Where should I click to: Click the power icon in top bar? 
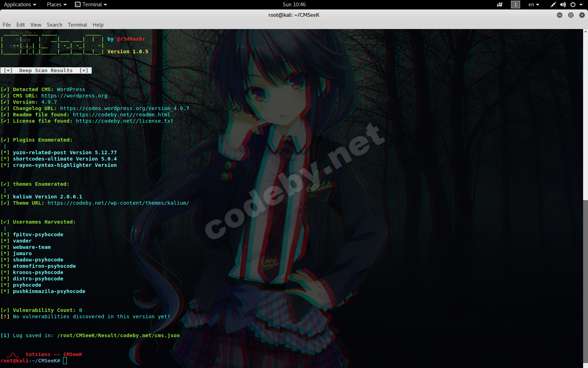(x=573, y=5)
